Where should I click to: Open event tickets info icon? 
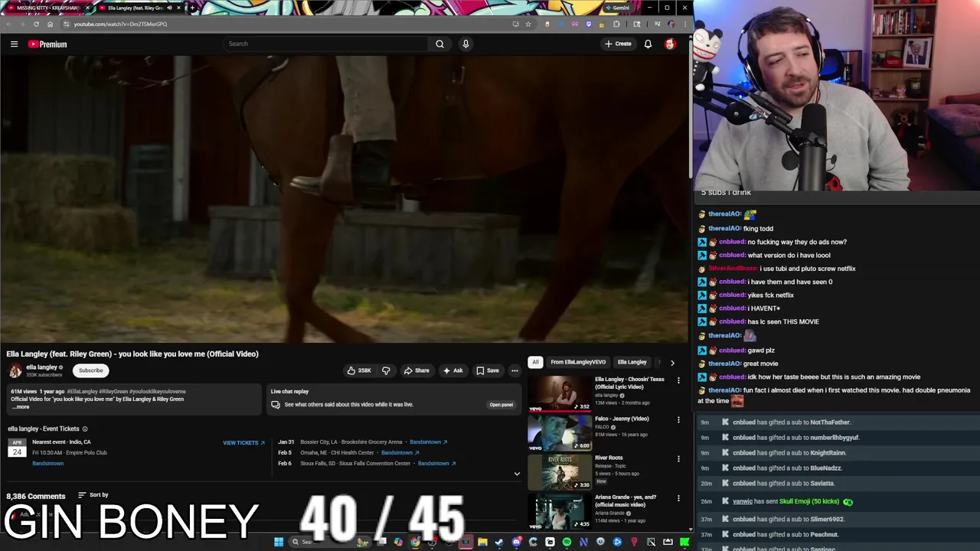[x=85, y=429]
